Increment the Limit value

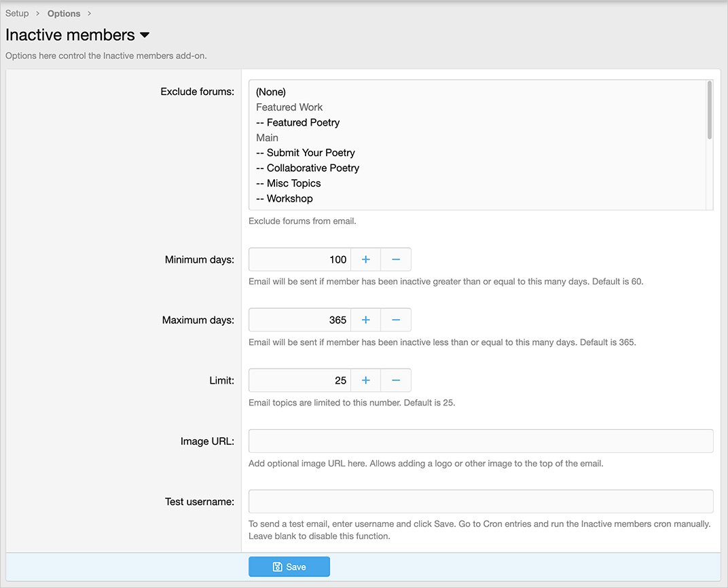pos(365,380)
